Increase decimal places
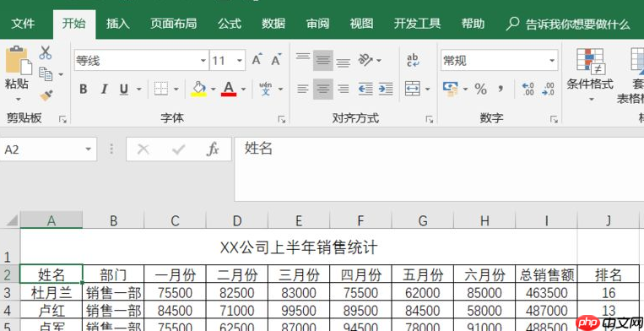Viewport: 644px width, 331px height. [528, 89]
